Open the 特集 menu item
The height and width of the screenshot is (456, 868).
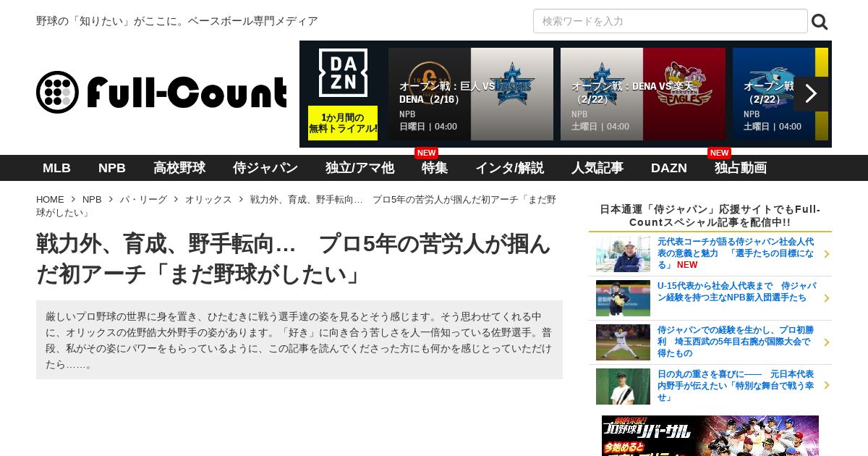click(x=435, y=168)
